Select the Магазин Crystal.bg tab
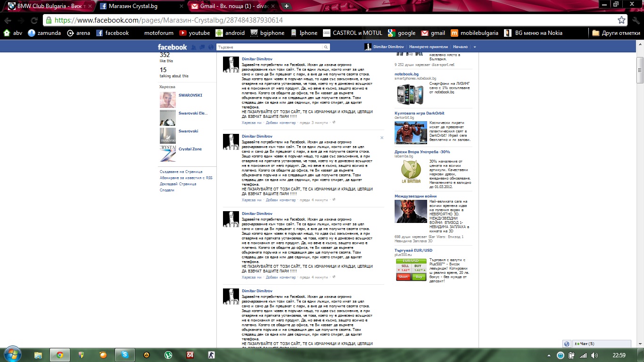The height and width of the screenshot is (362, 644). 141,6
